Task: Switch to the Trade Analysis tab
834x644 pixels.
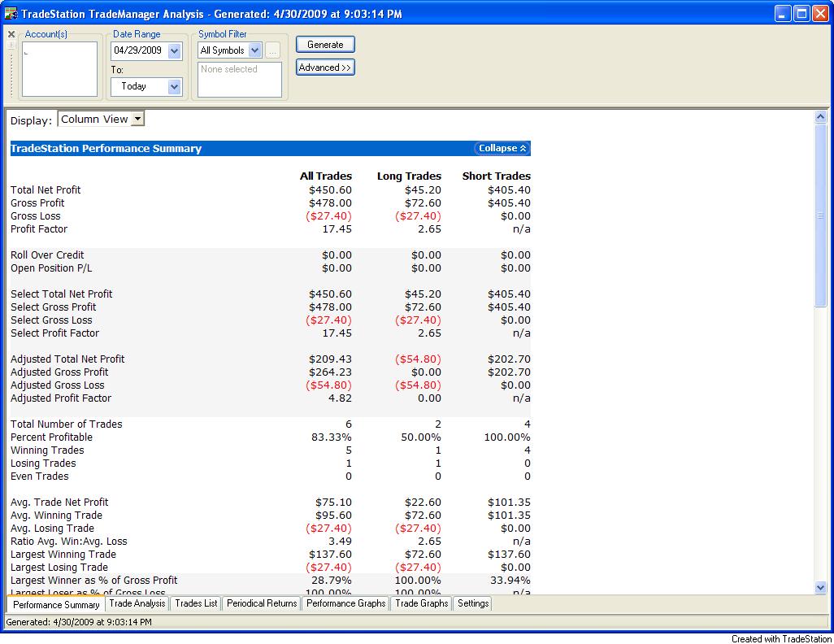Action: [137, 603]
